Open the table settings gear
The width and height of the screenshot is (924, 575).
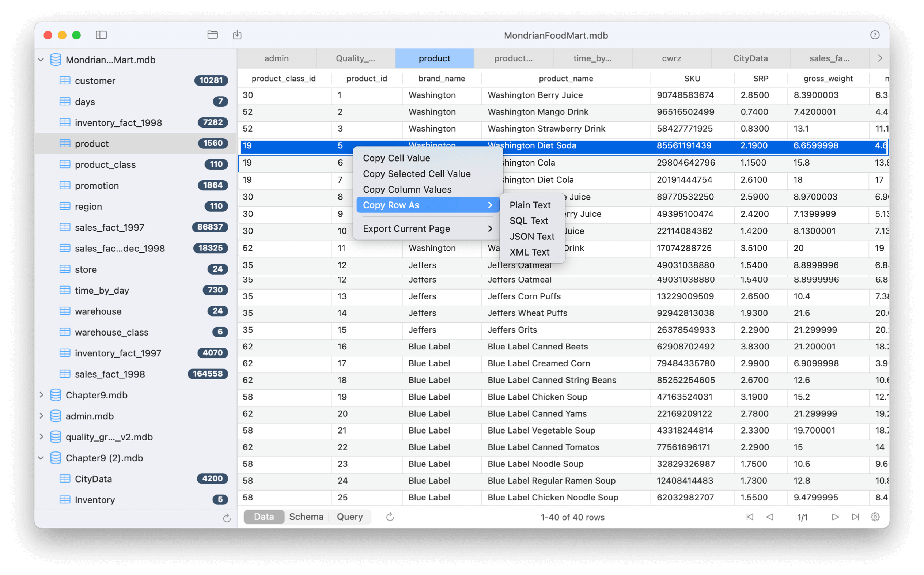[875, 517]
